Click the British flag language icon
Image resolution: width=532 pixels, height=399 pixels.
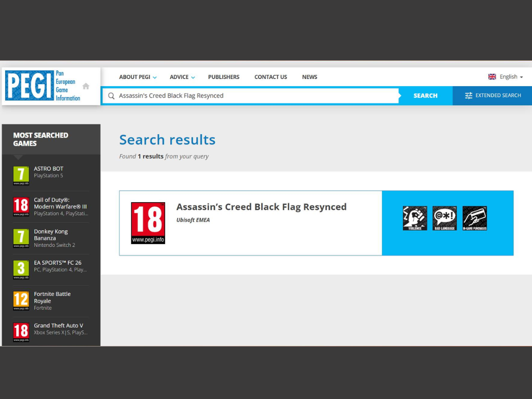coord(492,76)
